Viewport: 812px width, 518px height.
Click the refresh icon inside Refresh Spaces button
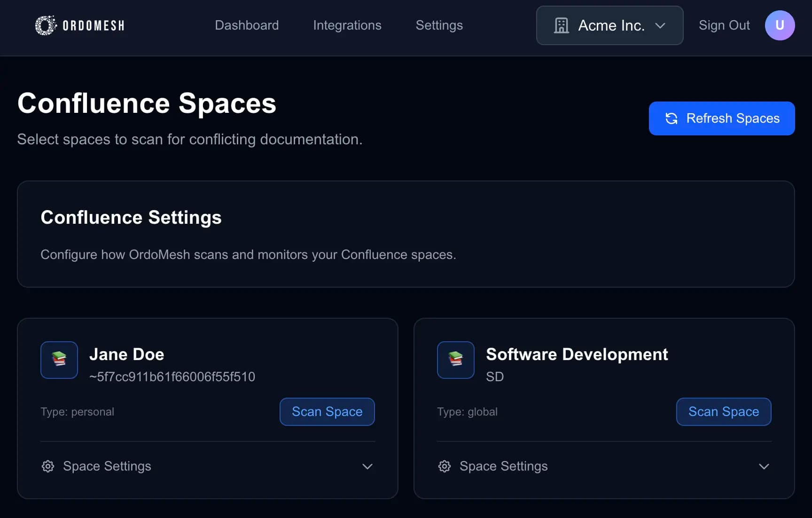pyautogui.click(x=671, y=118)
